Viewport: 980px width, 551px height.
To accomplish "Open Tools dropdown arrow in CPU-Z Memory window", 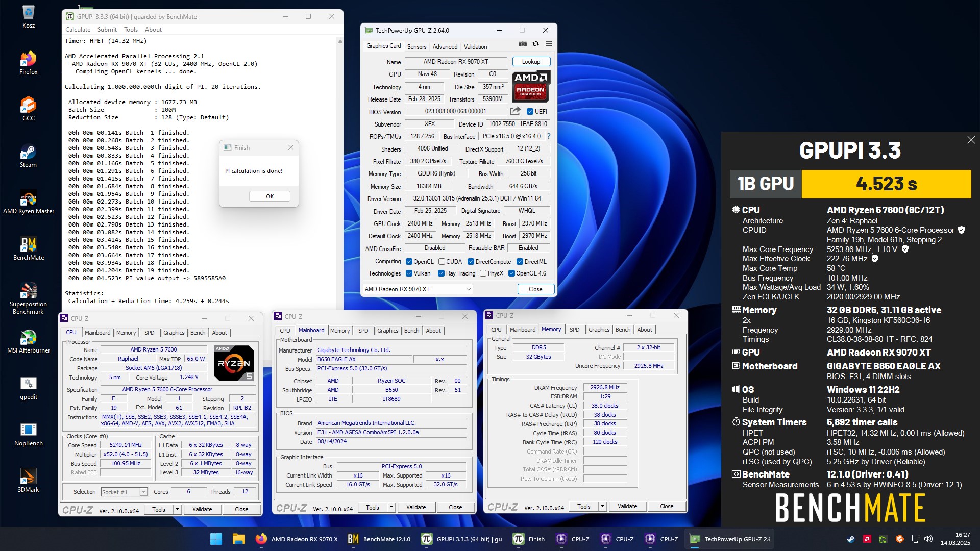I will click(x=602, y=506).
